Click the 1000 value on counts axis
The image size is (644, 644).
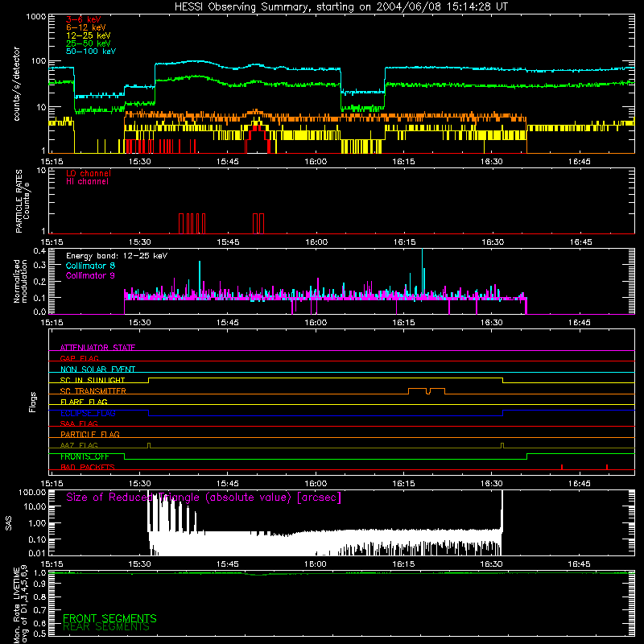coord(36,17)
